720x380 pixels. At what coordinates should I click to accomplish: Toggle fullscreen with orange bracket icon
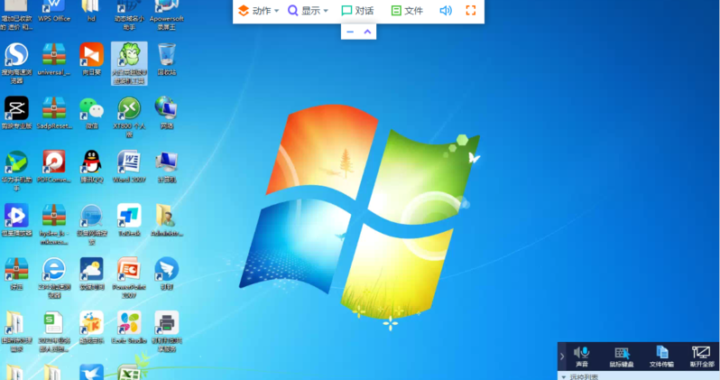(x=471, y=11)
